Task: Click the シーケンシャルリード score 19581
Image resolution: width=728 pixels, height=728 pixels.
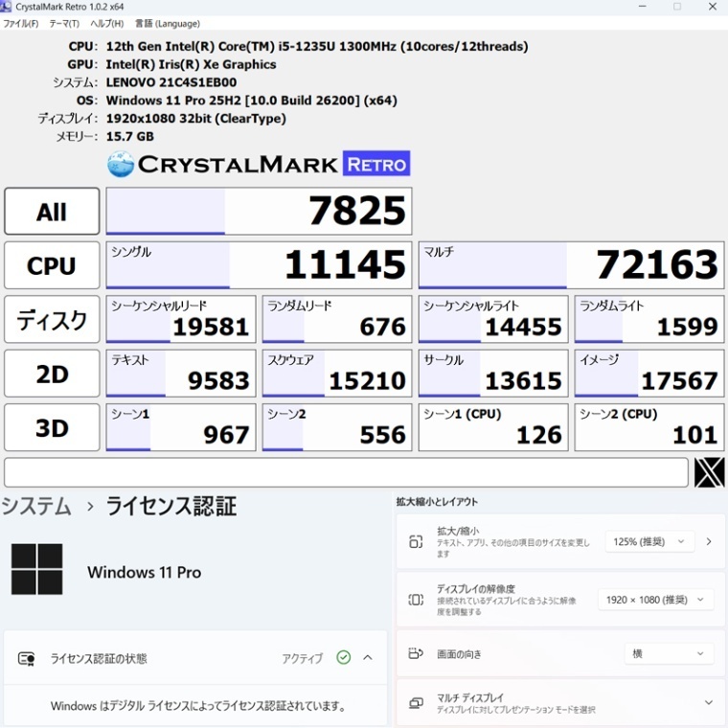Action: pos(181,319)
